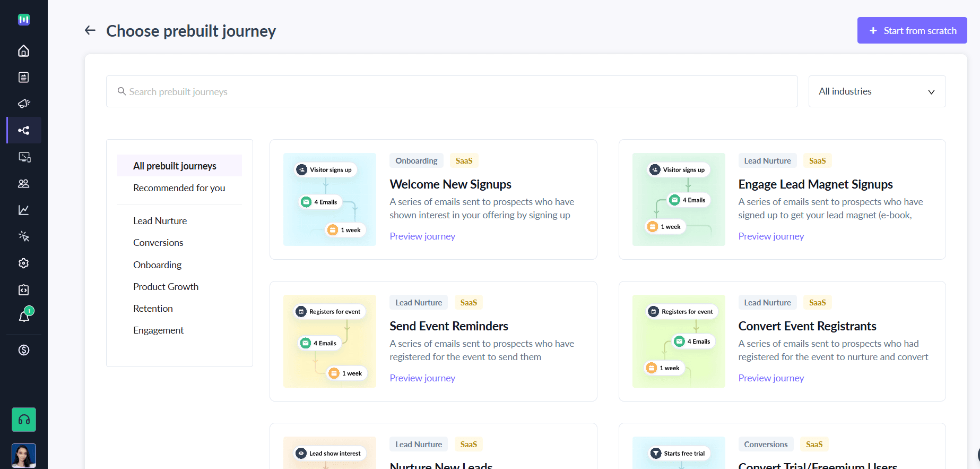The height and width of the screenshot is (469, 980).
Task: Click the Choose prebuilt journey heading
Action: pos(191,31)
